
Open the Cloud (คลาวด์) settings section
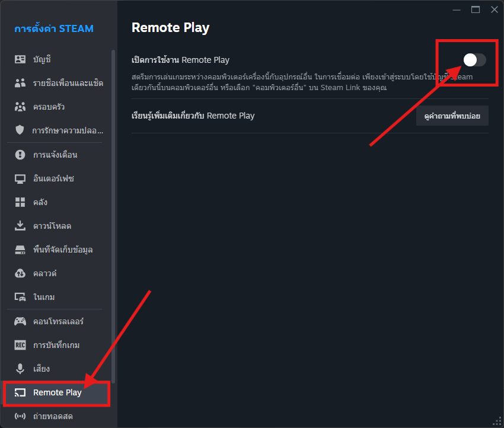[x=45, y=273]
